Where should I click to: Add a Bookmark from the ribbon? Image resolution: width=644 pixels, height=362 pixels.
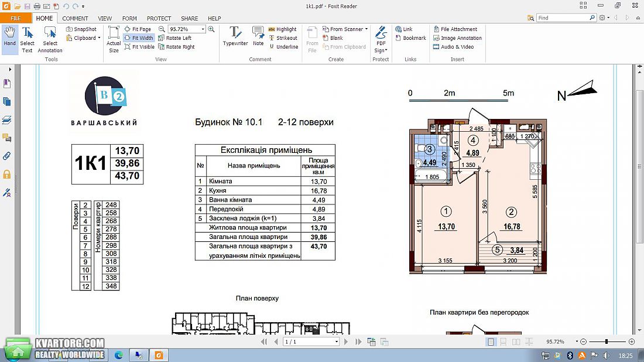[x=411, y=38]
